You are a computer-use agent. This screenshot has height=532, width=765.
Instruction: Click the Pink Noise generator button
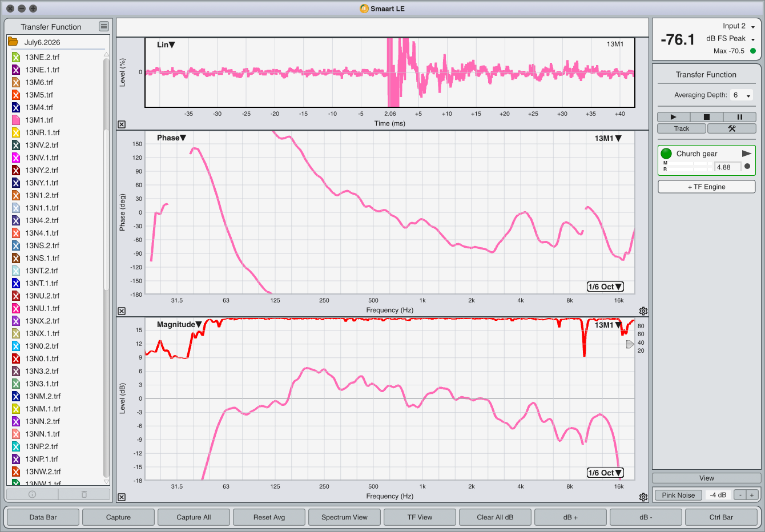[x=678, y=495]
